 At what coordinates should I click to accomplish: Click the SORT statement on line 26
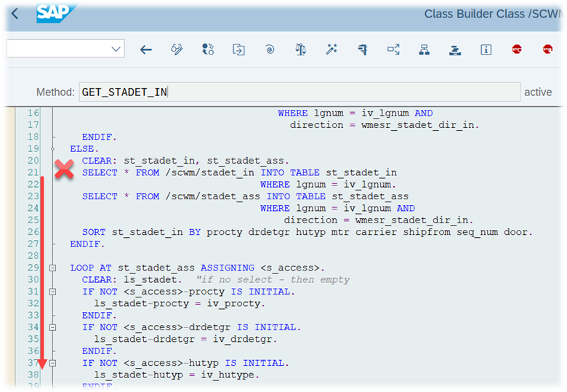307,232
